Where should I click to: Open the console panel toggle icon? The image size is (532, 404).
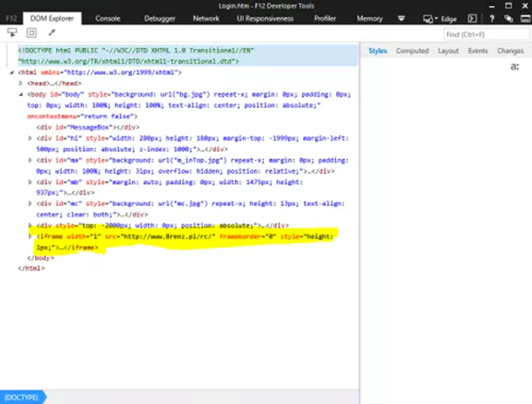(x=472, y=18)
